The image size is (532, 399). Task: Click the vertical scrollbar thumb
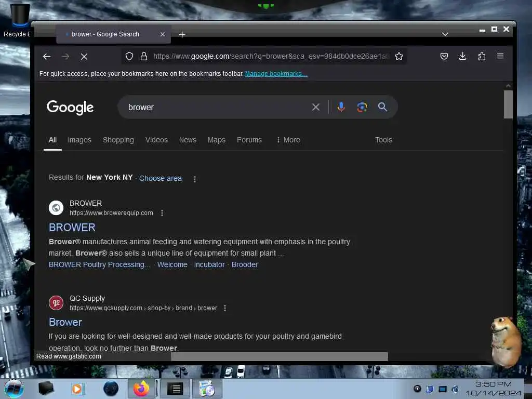[508, 104]
